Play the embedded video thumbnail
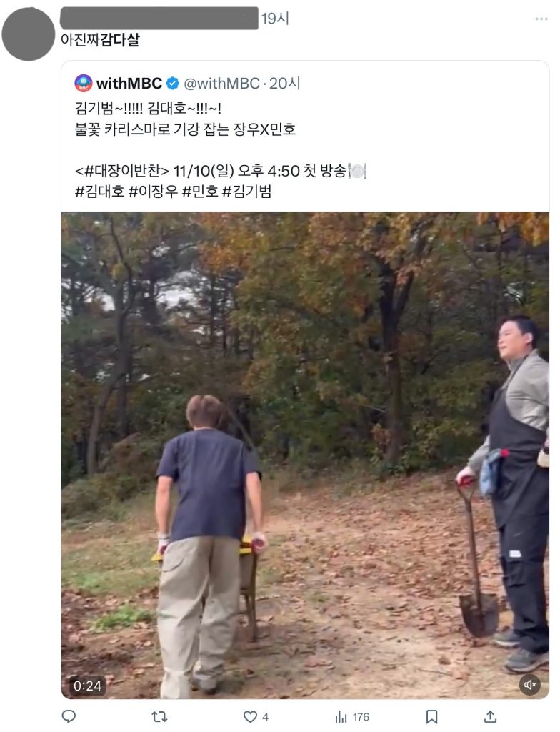Screen dimensions: 560x732 point(305,455)
